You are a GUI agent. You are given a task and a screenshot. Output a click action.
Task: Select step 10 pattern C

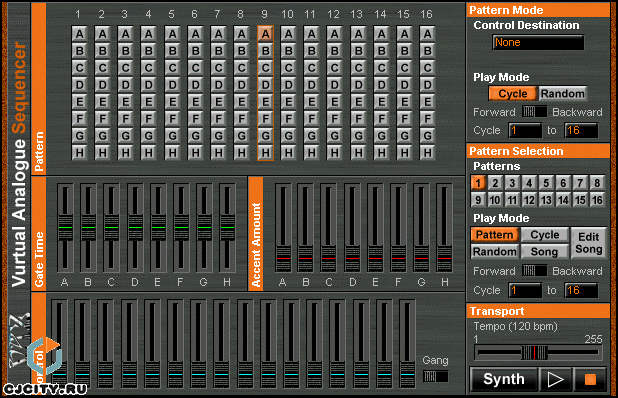[x=288, y=68]
